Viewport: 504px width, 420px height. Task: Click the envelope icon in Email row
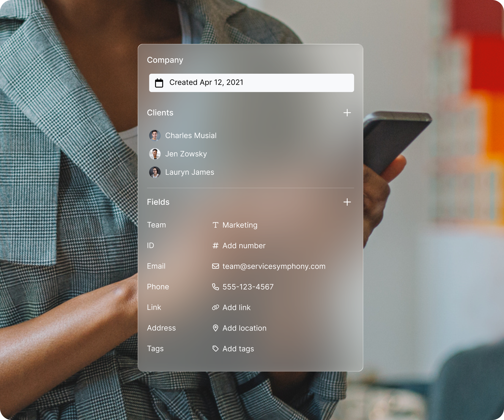click(215, 266)
